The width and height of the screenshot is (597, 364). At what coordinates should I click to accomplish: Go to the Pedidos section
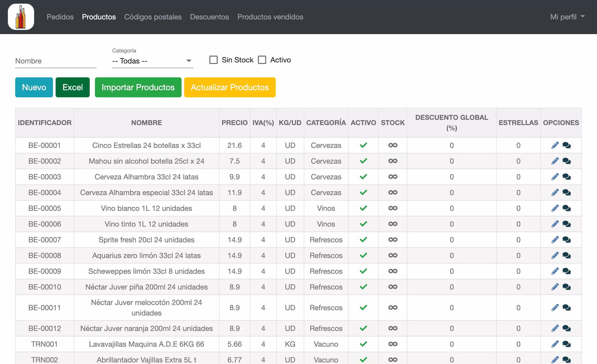pyautogui.click(x=60, y=17)
